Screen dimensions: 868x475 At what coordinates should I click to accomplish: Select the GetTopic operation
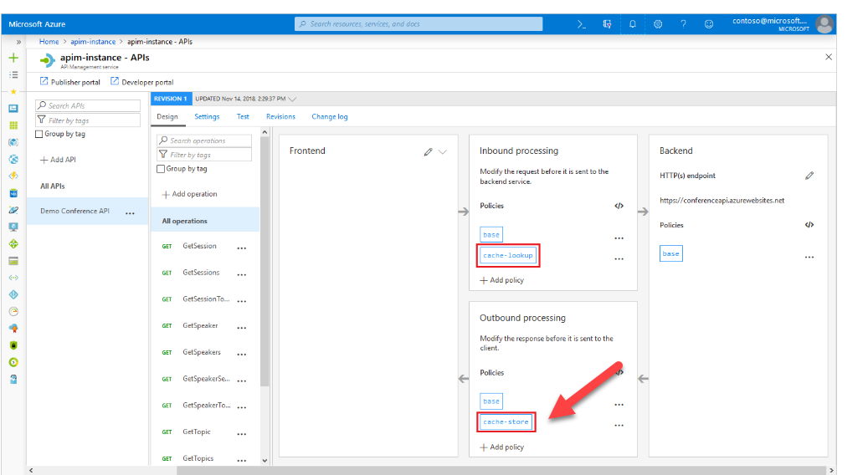tap(197, 432)
